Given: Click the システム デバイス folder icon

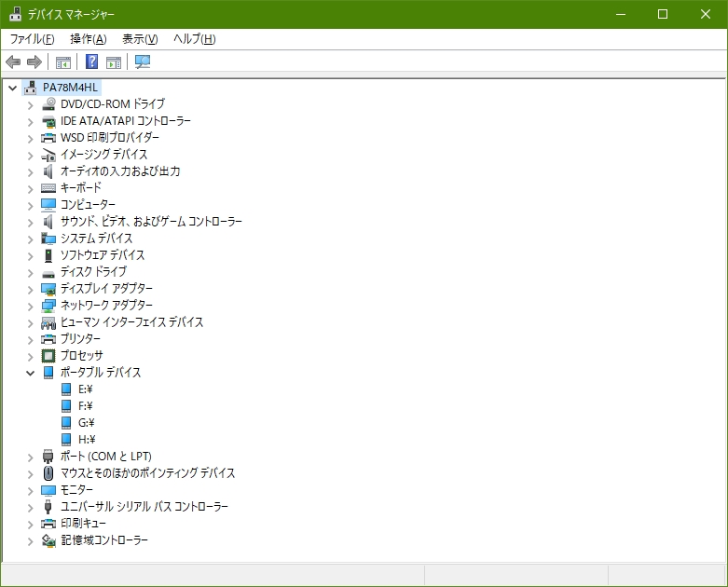Looking at the screenshot, I should point(48,239).
